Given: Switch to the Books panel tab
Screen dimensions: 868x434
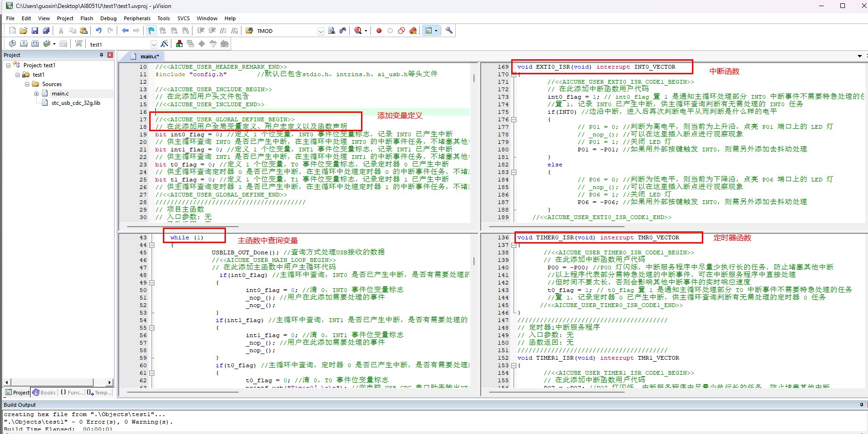Looking at the screenshot, I should tap(44, 393).
